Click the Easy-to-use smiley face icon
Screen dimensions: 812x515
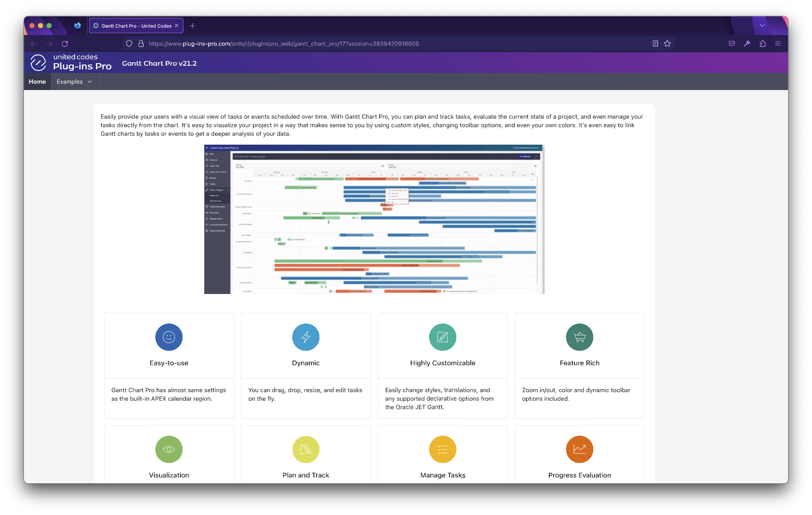[168, 337]
